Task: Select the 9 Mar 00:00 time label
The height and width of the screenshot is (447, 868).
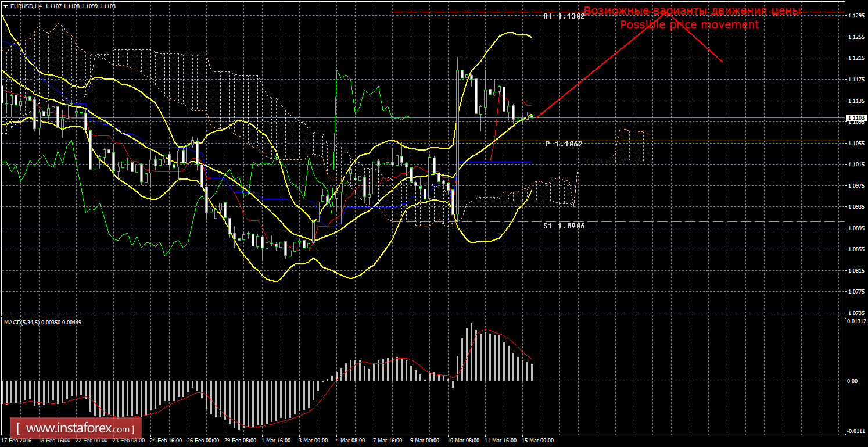Action: 425,441
